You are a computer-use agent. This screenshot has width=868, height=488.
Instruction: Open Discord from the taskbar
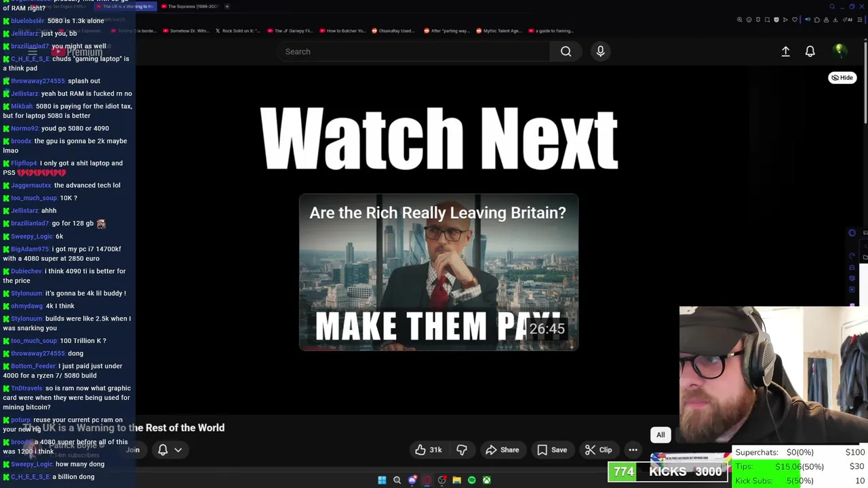click(x=412, y=481)
